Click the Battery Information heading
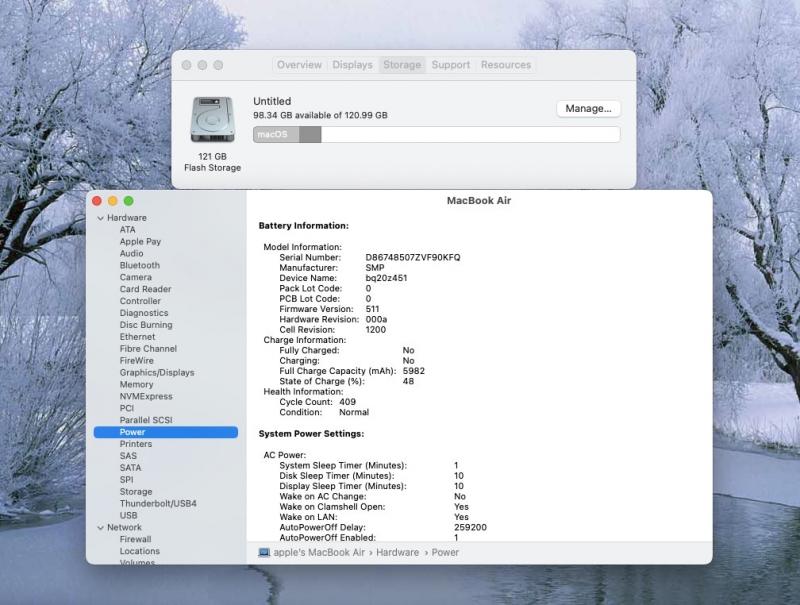The width and height of the screenshot is (800, 605). pos(304,225)
